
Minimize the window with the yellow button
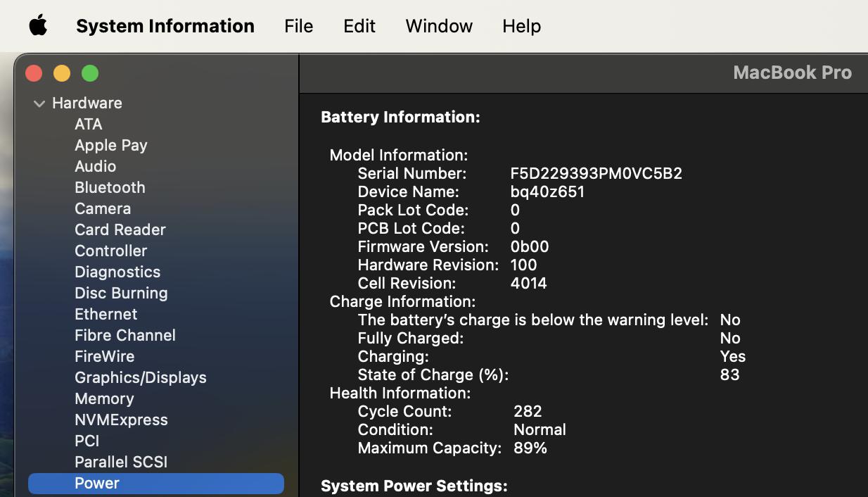(x=62, y=73)
